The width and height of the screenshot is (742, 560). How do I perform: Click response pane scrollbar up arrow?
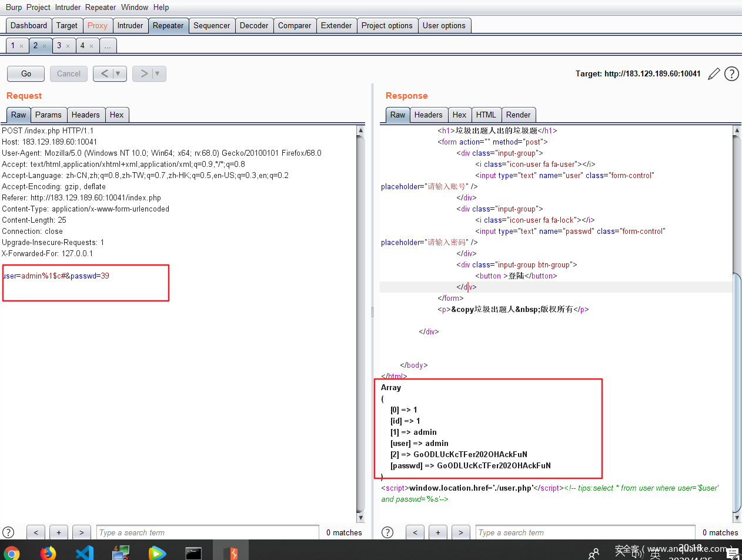click(737, 130)
